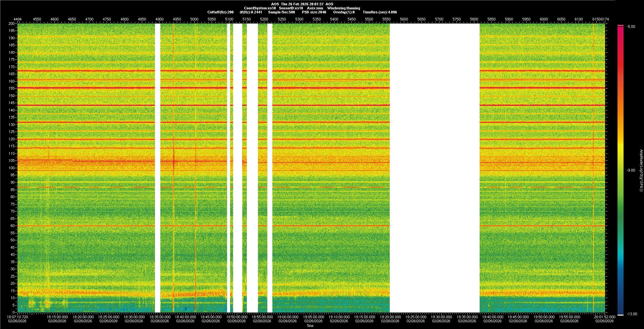Click the 60 Hz frequency axis label
Screen dimensions: 644x329
coord(12,226)
